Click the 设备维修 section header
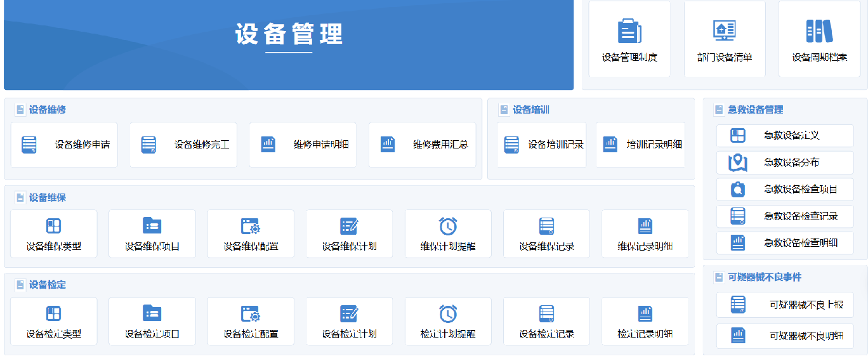868x361 pixels. tap(47, 110)
